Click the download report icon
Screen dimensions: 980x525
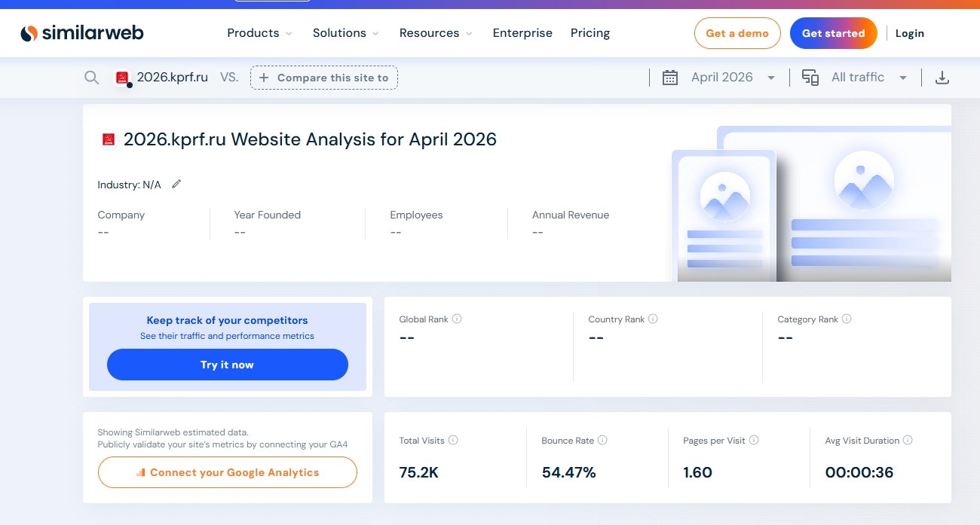[942, 78]
